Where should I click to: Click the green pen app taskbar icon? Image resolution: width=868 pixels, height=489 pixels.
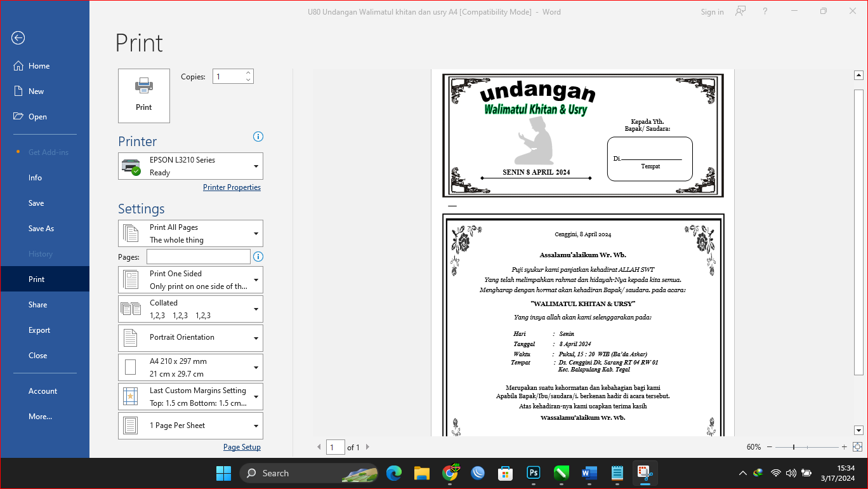click(x=562, y=473)
